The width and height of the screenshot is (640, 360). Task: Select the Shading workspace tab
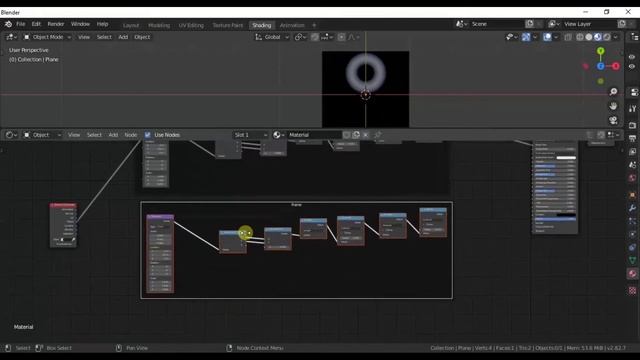262,25
